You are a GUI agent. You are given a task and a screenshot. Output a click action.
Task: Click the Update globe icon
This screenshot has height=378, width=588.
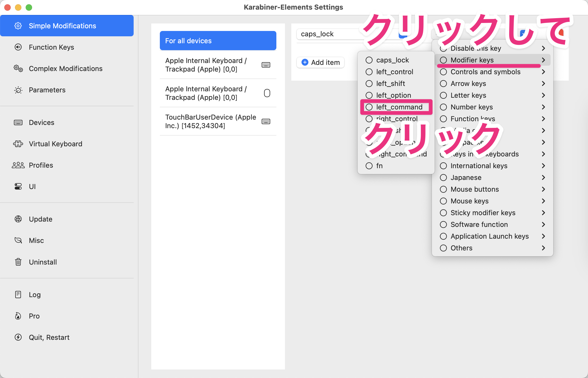(x=18, y=219)
